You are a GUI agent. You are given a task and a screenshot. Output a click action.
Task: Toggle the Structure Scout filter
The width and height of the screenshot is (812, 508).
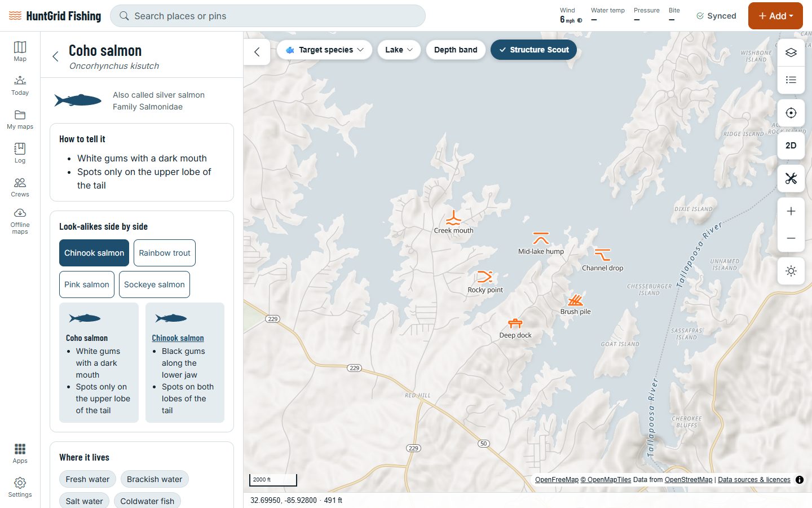(533, 50)
